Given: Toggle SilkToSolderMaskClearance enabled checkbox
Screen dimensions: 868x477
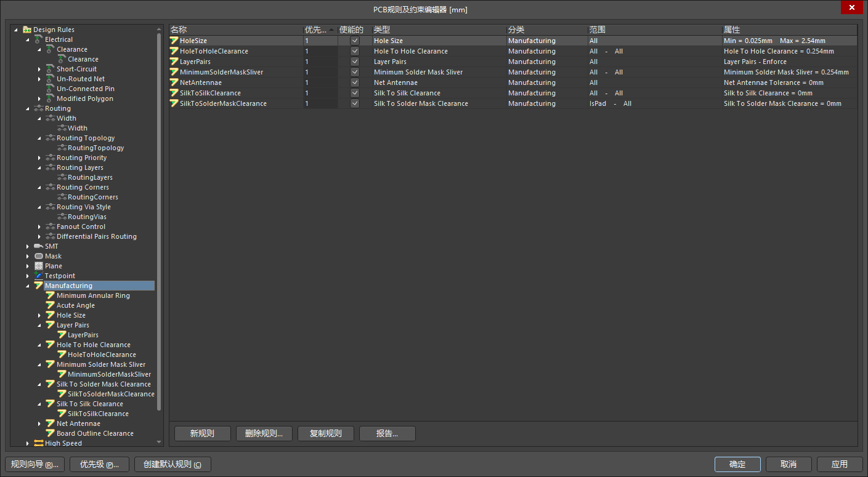Looking at the screenshot, I should [x=355, y=103].
